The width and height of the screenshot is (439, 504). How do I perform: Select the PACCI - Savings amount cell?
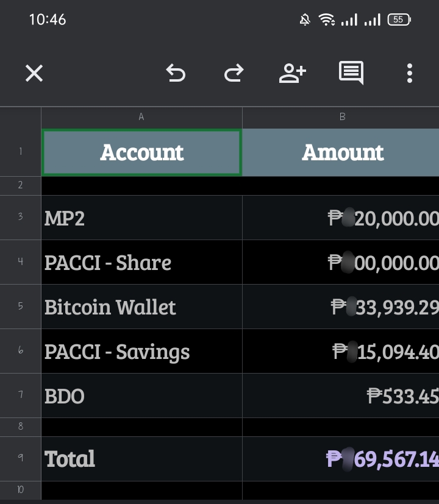coord(341,350)
